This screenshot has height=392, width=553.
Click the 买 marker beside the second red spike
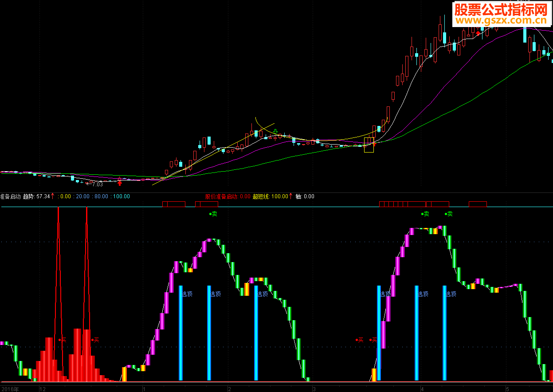tap(95, 340)
